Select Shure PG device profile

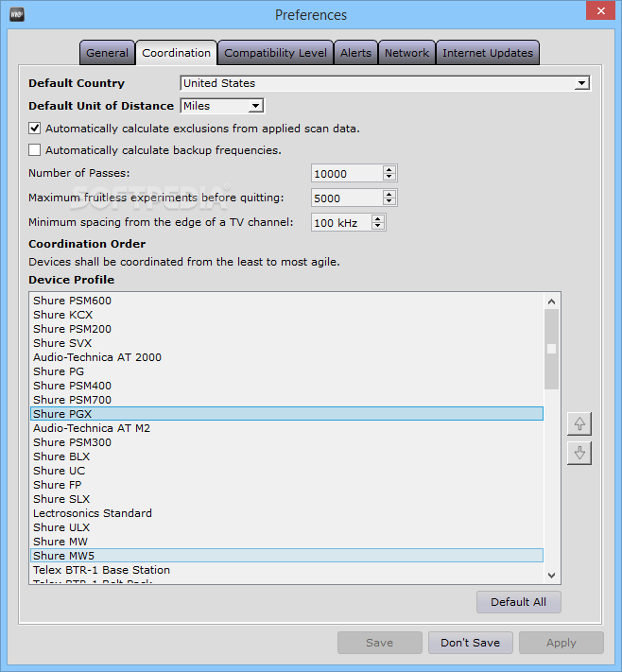tap(286, 371)
